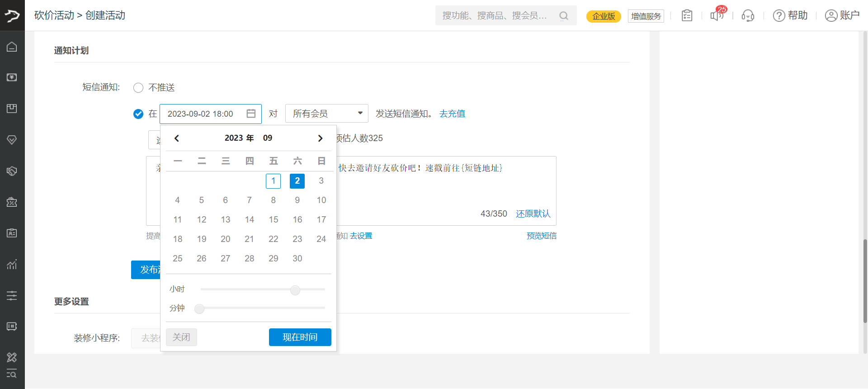Screen dimensions: 868x389
Task: Click the 现在时间 button
Action: [x=300, y=337]
